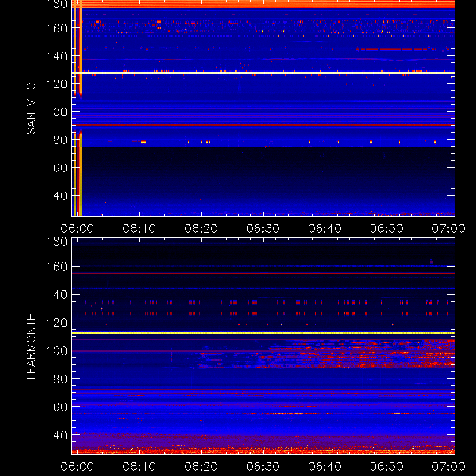
Task: Click the yellow horizontal band in Learmonth spectrogram
Action: (x=263, y=333)
